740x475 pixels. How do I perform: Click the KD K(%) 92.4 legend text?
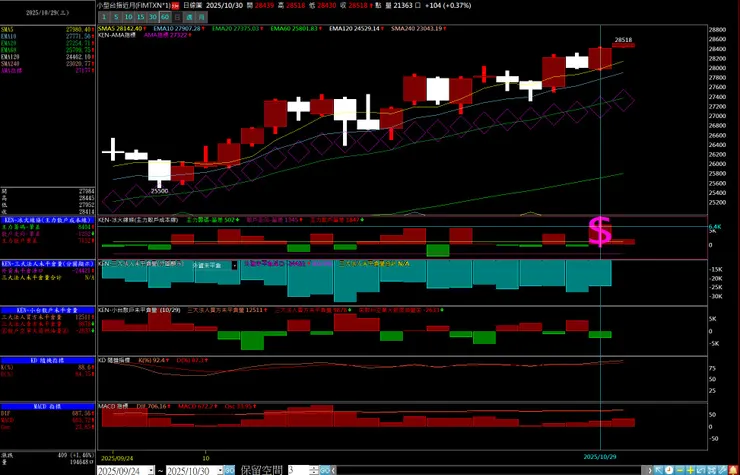(x=153, y=360)
